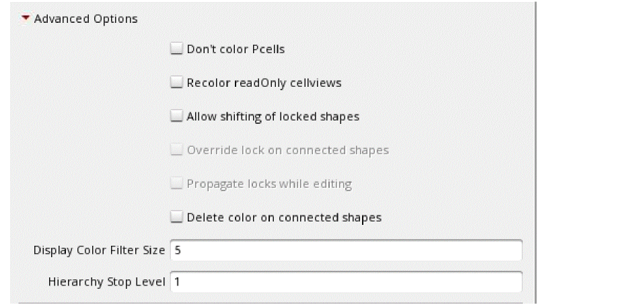Click the "Hierarchy Stop Level" label
The width and height of the screenshot is (644, 305).
pyautogui.click(x=106, y=281)
